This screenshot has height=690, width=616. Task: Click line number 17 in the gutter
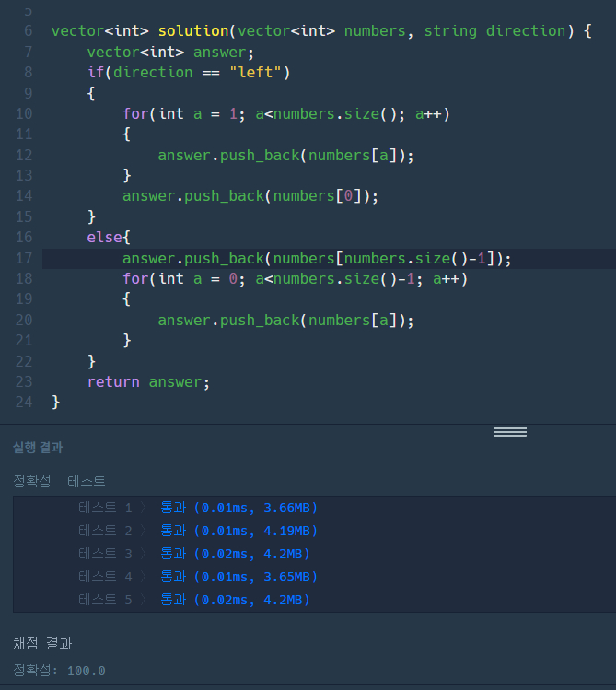(24, 258)
